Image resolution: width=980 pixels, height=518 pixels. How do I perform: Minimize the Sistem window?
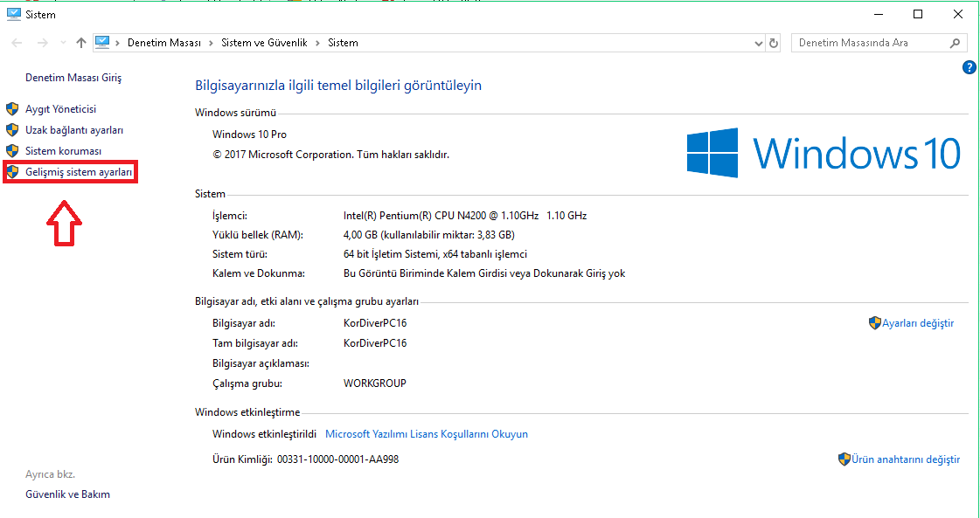pyautogui.click(x=878, y=14)
